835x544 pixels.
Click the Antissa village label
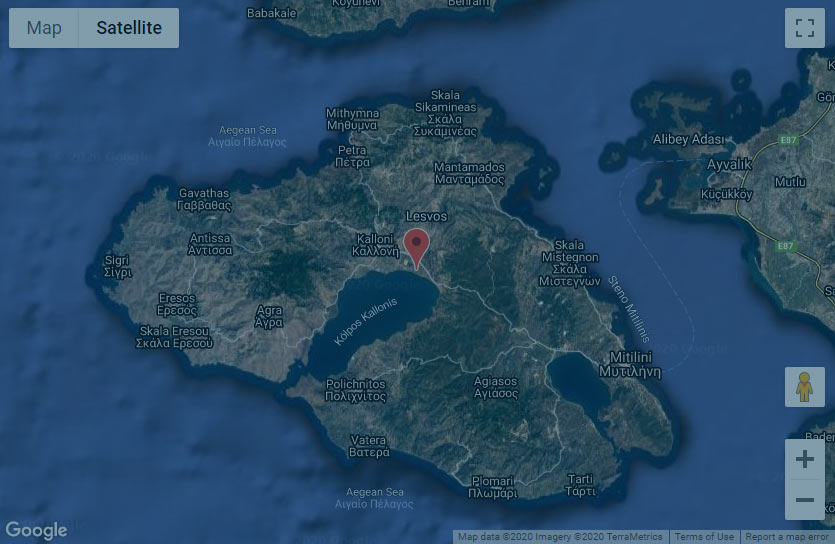[x=210, y=244]
